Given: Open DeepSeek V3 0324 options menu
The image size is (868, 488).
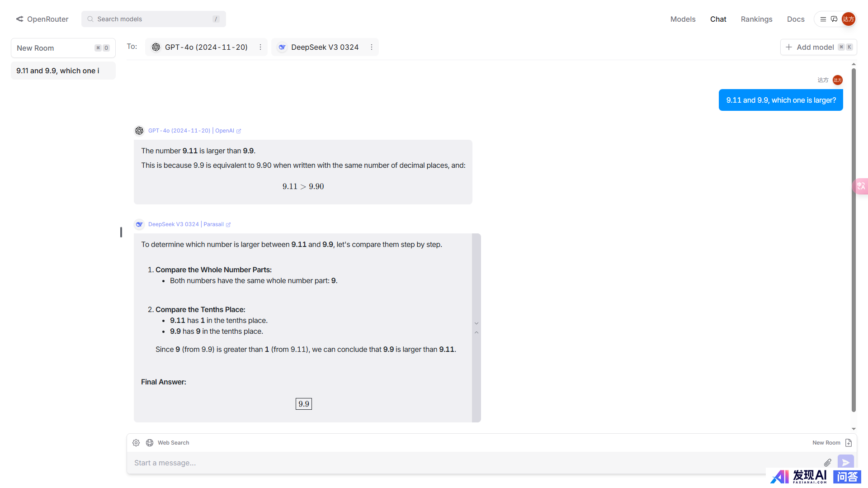Looking at the screenshot, I should pyautogui.click(x=372, y=47).
